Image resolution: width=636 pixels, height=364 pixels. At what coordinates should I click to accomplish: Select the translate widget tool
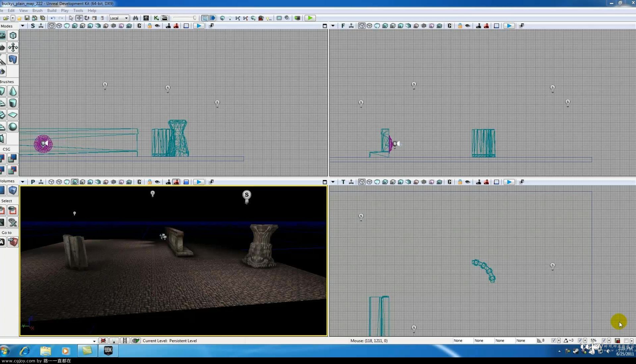click(79, 18)
